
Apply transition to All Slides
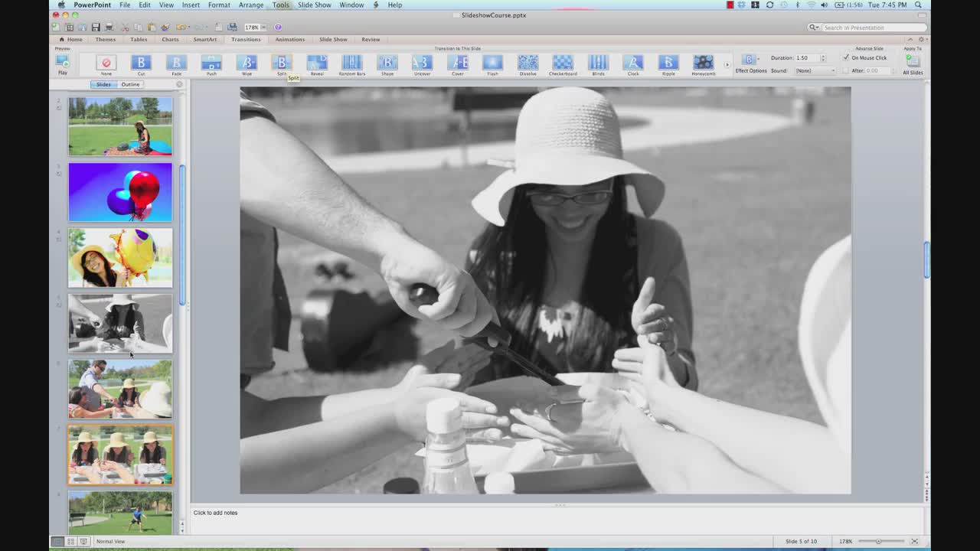[x=913, y=64]
